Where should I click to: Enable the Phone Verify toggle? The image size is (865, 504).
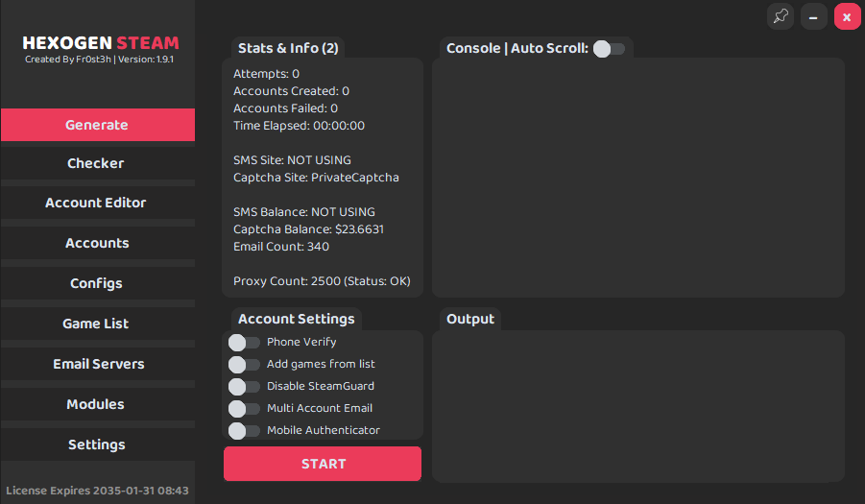244,343
